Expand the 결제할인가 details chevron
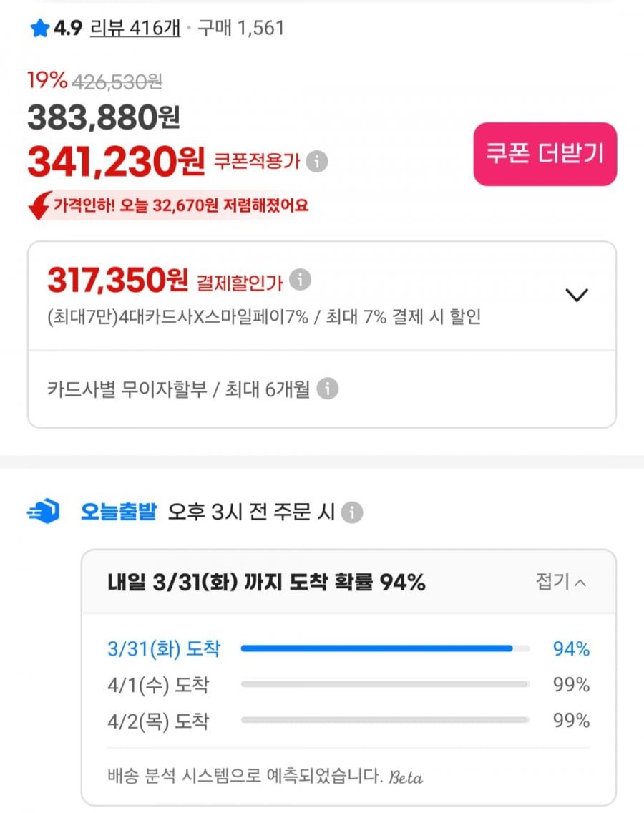Image resolution: width=644 pixels, height=813 pixels. (x=576, y=295)
